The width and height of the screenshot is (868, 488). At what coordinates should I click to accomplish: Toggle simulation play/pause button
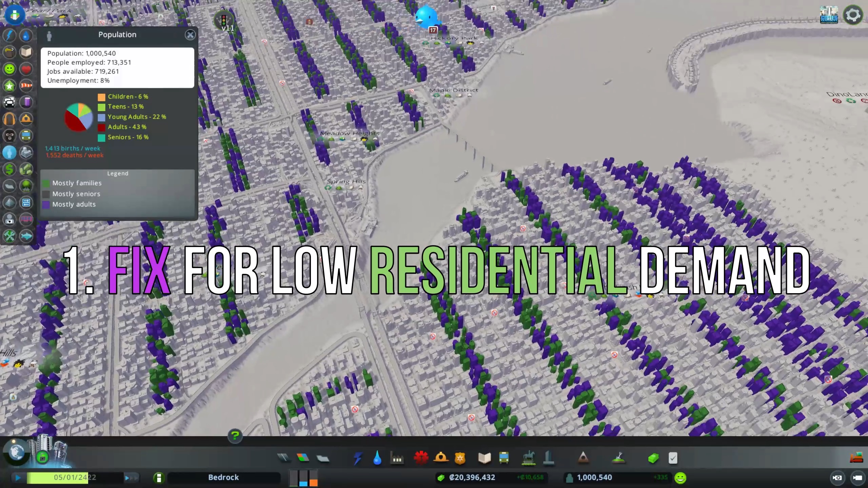point(18,478)
